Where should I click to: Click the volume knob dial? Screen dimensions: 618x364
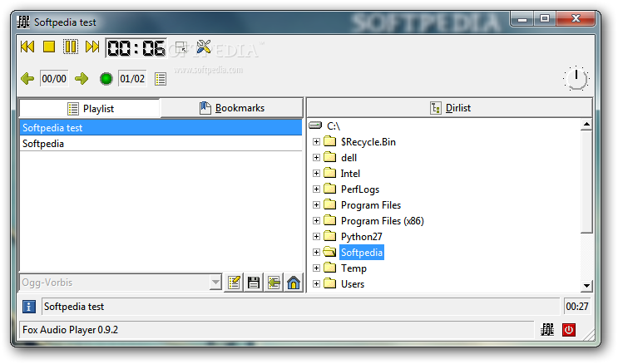[x=576, y=78]
